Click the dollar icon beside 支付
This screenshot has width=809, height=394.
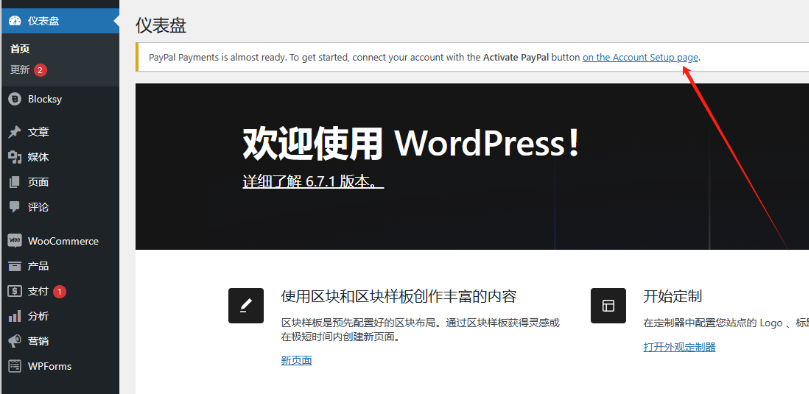[14, 291]
